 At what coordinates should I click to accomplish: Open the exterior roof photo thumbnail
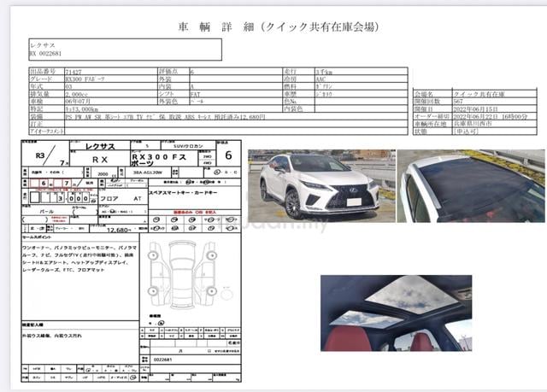pos(471,185)
